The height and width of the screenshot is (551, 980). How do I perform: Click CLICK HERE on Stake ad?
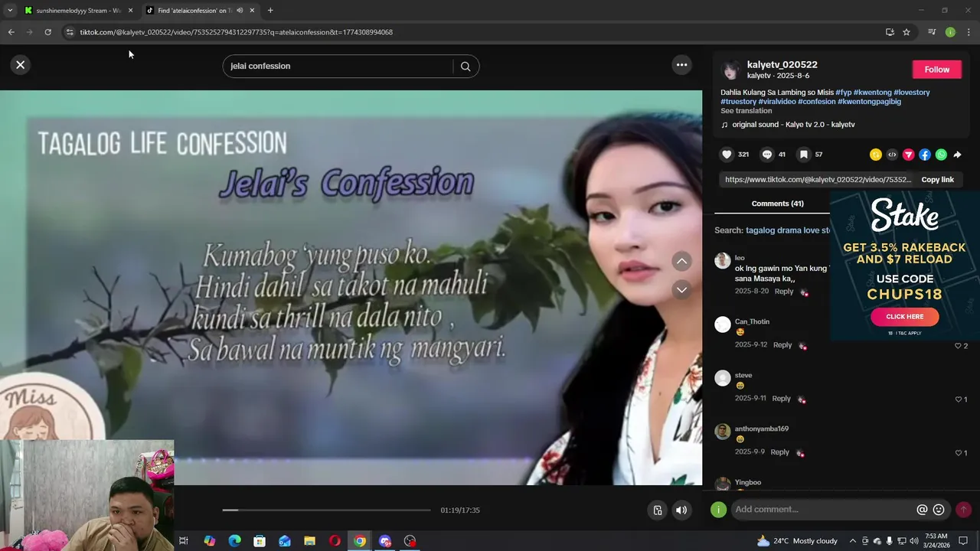coord(904,317)
